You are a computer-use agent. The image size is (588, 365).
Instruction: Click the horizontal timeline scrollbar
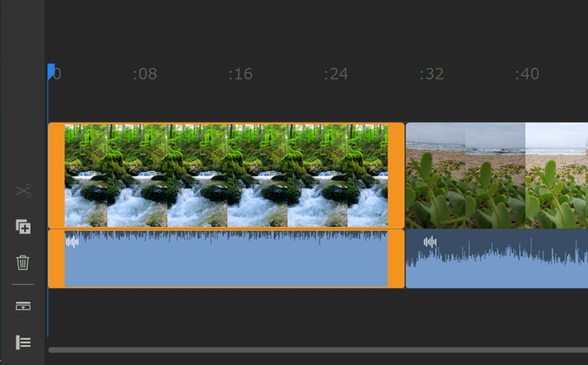coord(318,350)
